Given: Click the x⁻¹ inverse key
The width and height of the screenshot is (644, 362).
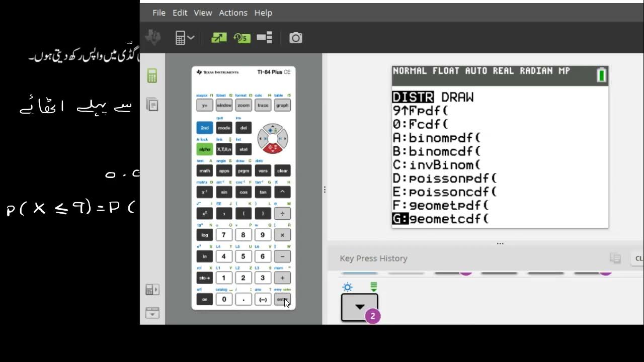Looking at the screenshot, I should pos(204,192).
